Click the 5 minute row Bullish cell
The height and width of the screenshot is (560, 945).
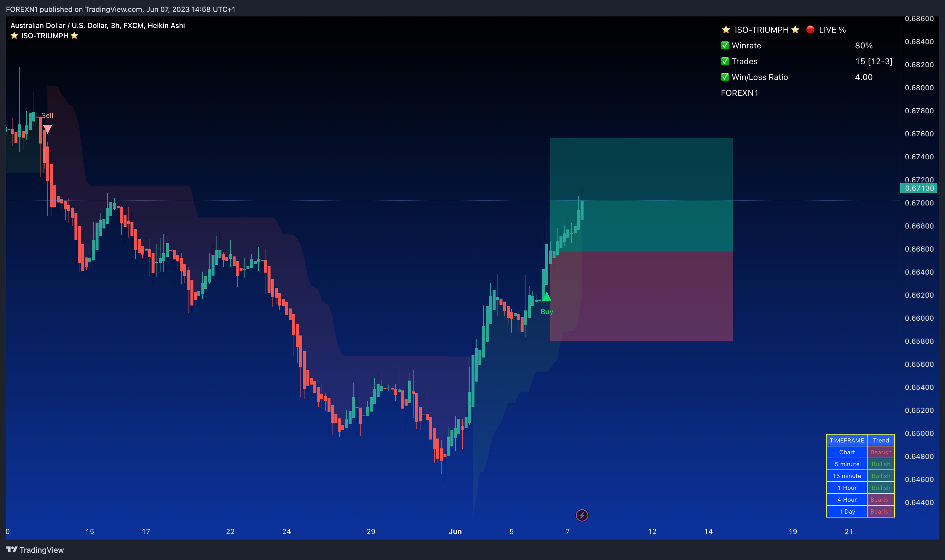(x=881, y=464)
